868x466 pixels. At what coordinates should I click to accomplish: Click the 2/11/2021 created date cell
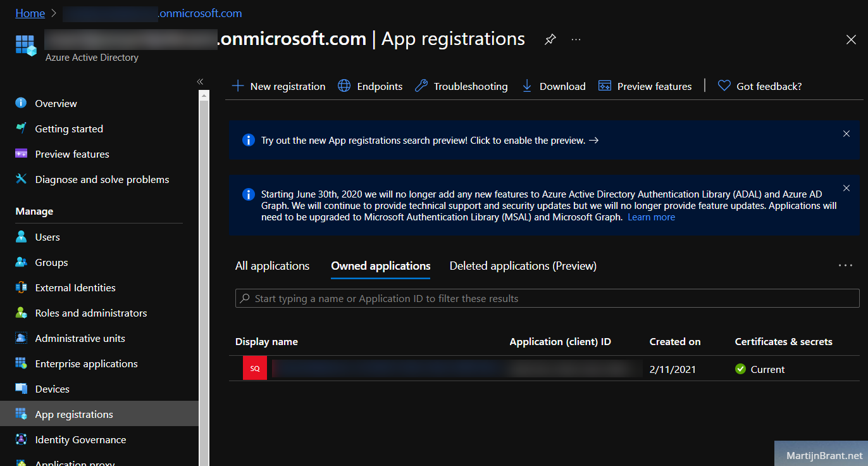[673, 369]
